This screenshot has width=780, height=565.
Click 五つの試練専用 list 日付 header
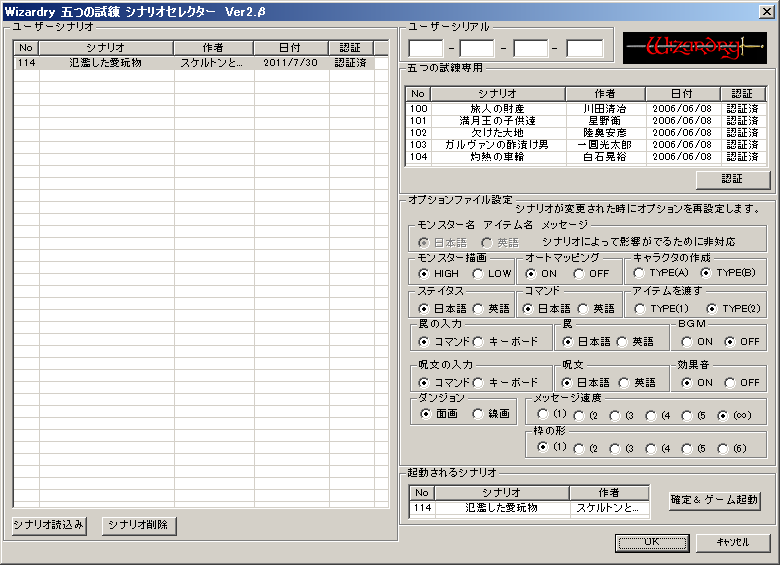[x=682, y=94]
